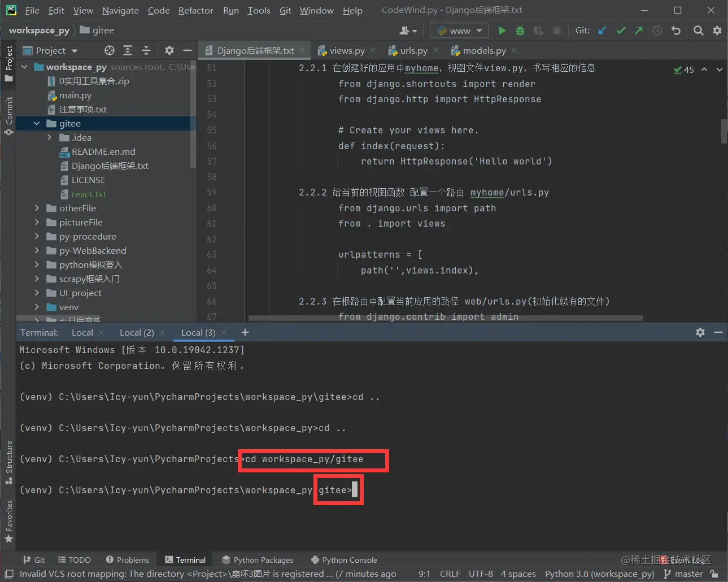Click master branch in status bar
This screenshot has height=582, width=728.
pyautogui.click(x=683, y=574)
